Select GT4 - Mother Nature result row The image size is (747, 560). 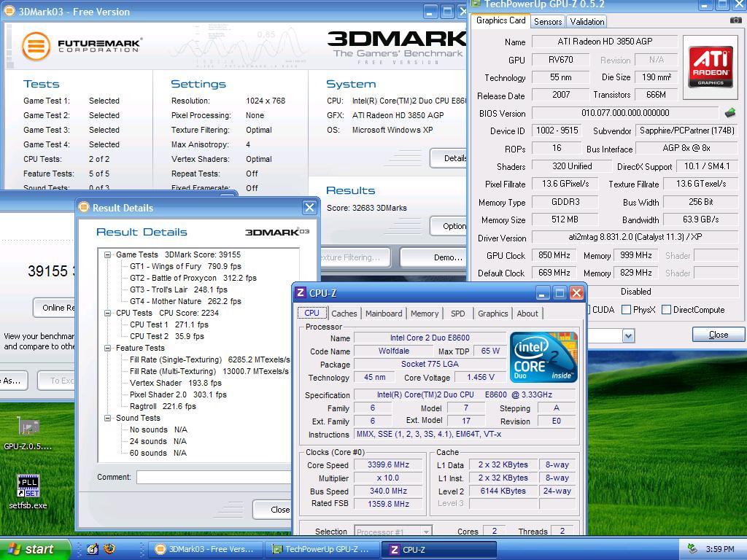pos(185,301)
